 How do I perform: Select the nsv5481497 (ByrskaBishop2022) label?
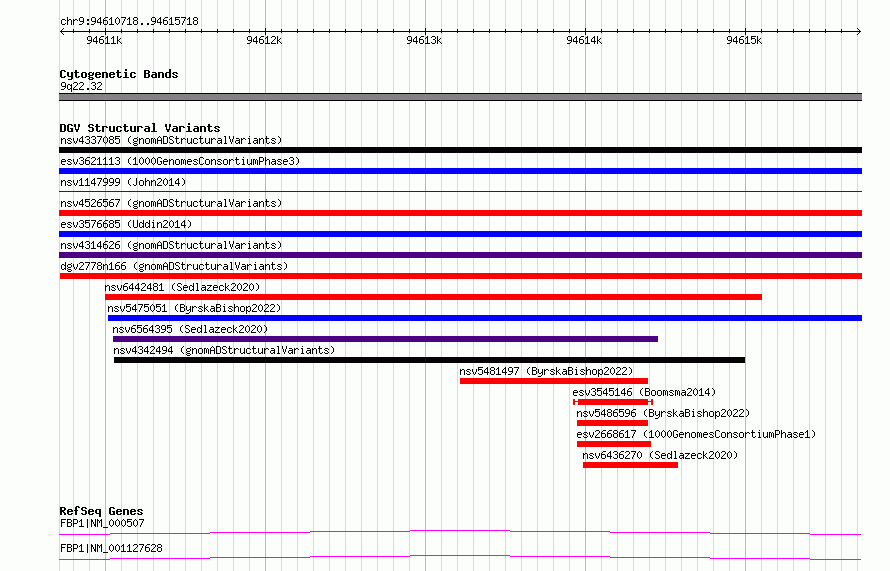point(546,371)
